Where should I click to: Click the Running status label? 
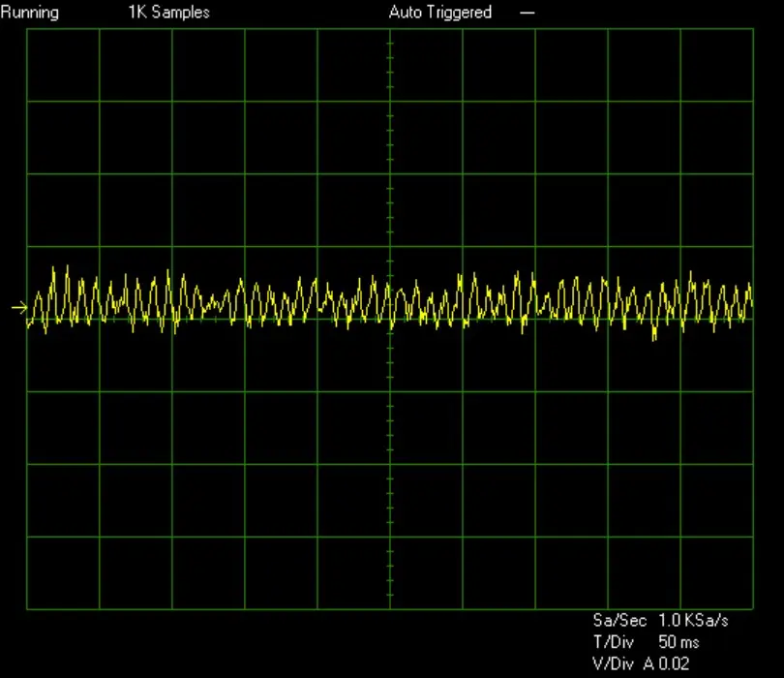click(29, 13)
